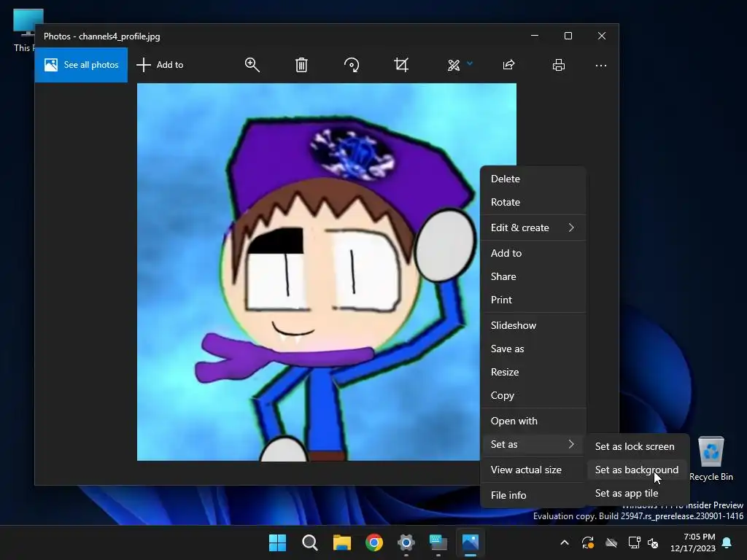
Task: Open Google Chrome from taskbar
Action: [x=374, y=542]
